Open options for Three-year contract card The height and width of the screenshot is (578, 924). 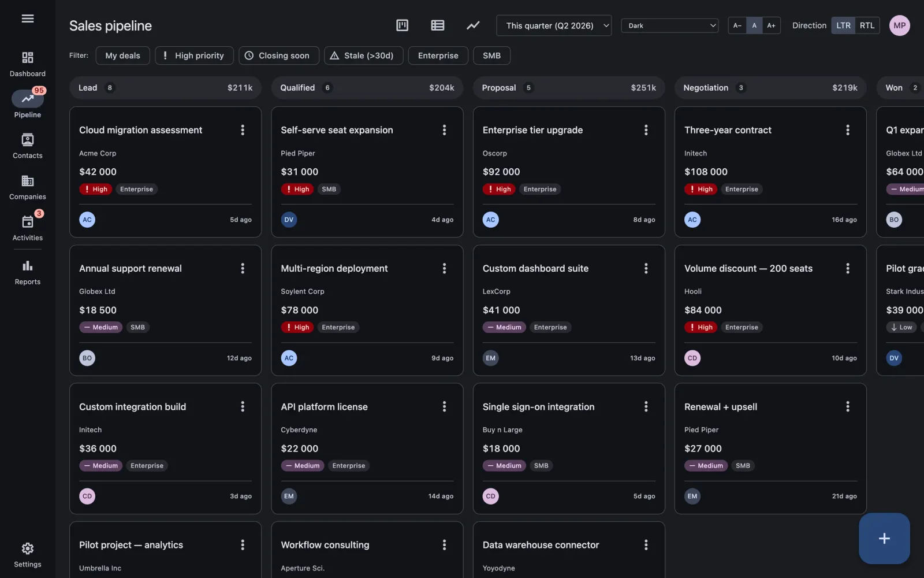848,130
